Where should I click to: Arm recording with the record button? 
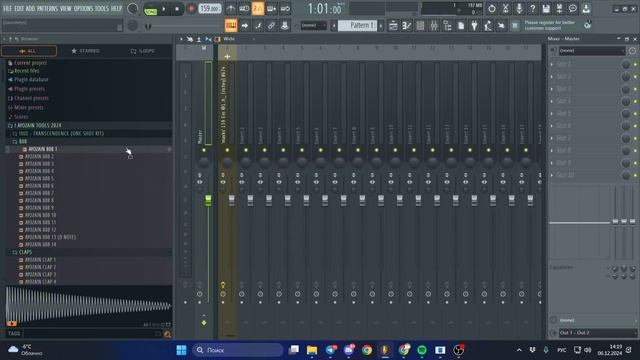[191, 9]
